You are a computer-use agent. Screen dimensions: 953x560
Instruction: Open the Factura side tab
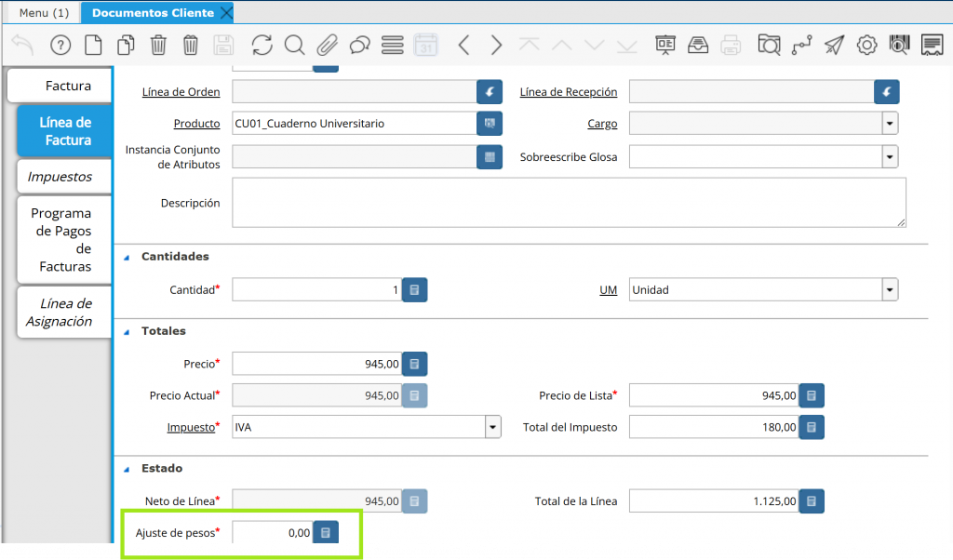[x=60, y=86]
